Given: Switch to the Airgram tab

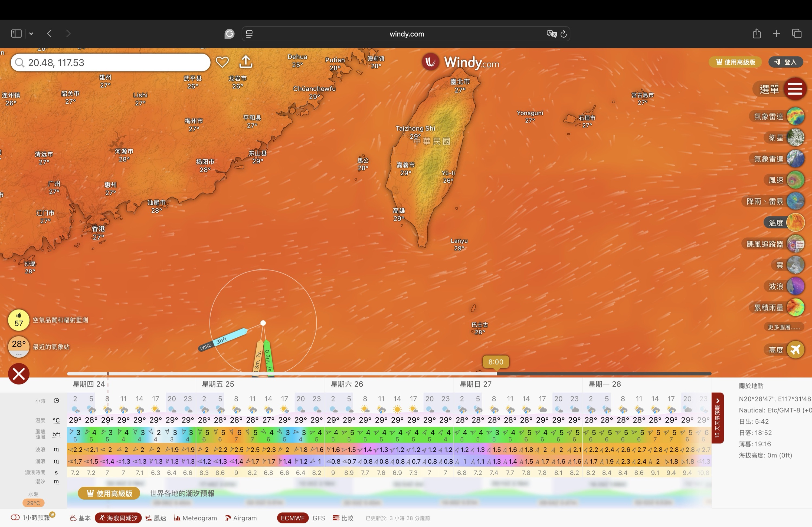Looking at the screenshot, I should coord(241,518).
